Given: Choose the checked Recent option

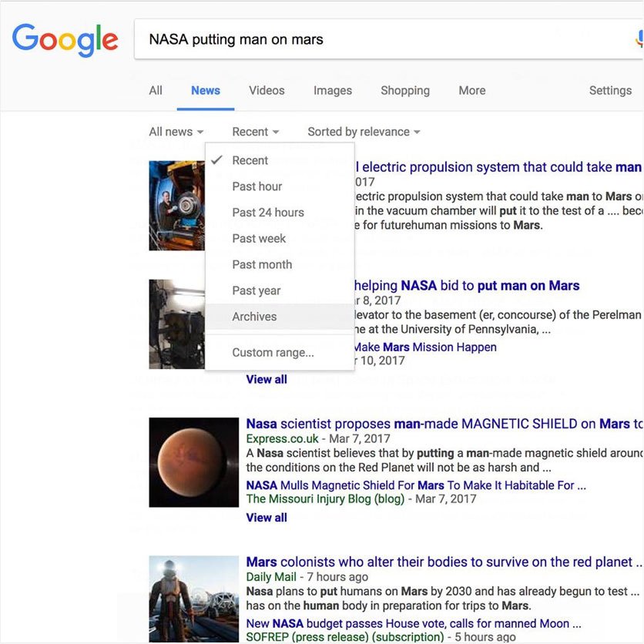Looking at the screenshot, I should 280,160.
